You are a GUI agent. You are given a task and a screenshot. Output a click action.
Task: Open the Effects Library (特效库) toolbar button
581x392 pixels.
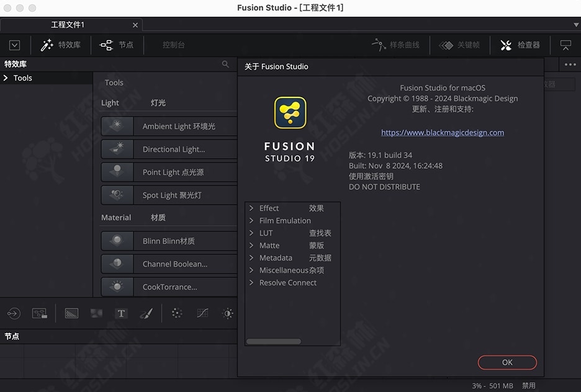[x=61, y=45]
